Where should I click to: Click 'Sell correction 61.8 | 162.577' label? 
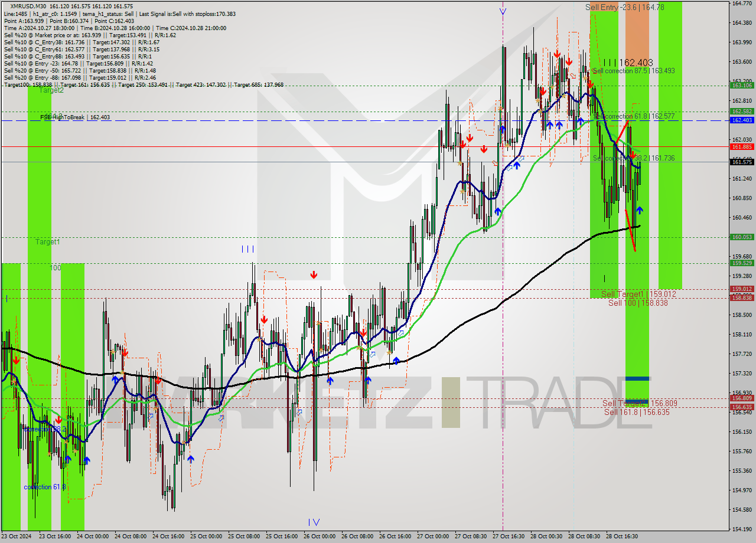click(x=634, y=116)
